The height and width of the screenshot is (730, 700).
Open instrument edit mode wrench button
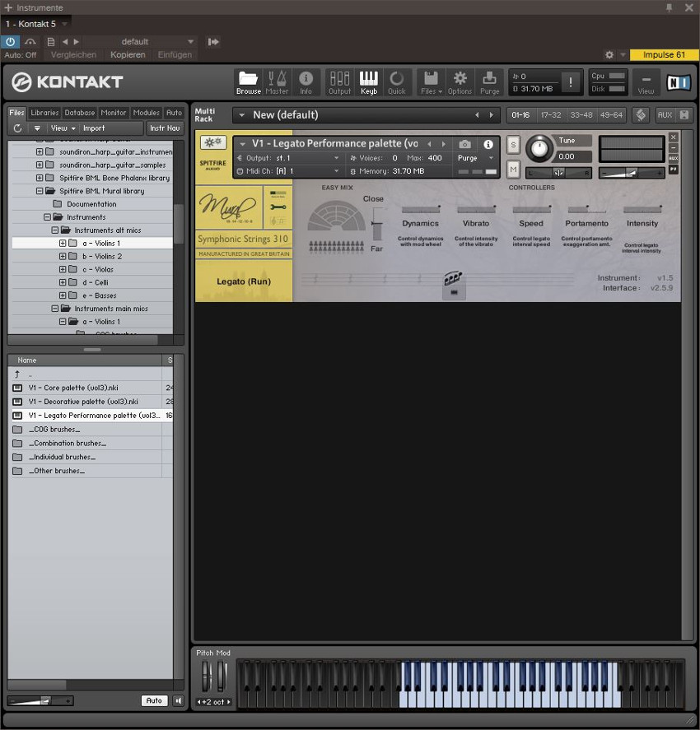[x=212, y=142]
